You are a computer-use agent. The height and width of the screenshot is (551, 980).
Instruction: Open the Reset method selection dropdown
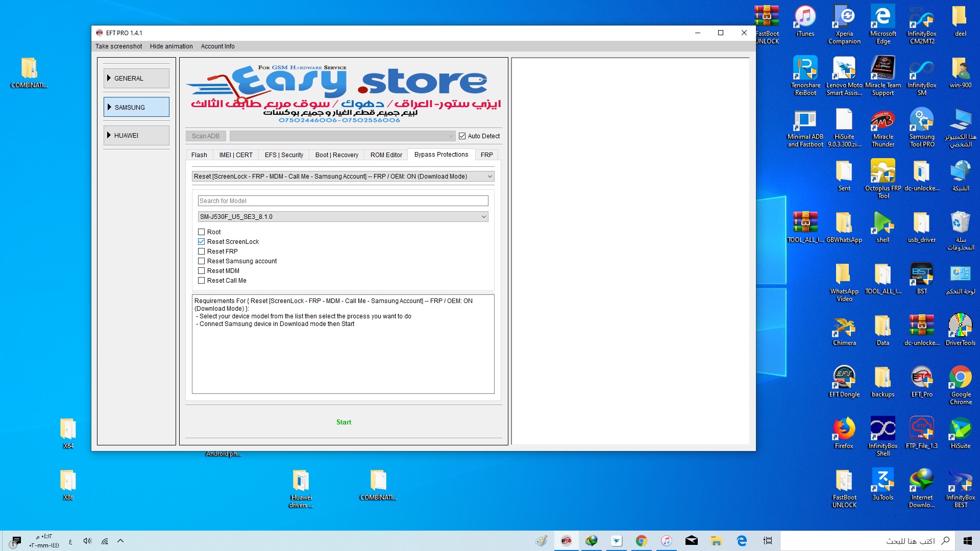coord(343,177)
